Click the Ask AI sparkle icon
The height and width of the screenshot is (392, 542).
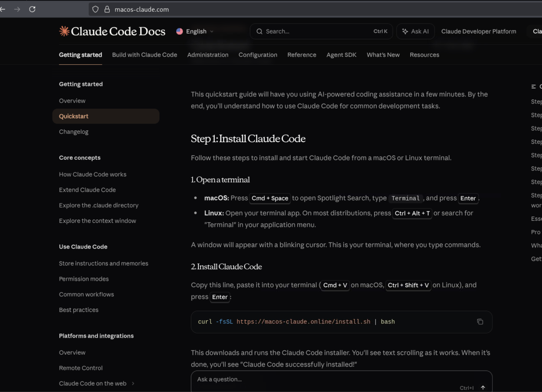(x=405, y=31)
